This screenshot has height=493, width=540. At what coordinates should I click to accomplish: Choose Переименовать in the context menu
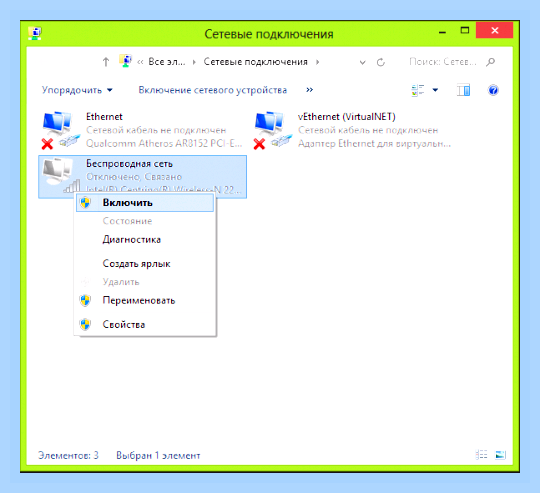[145, 301]
